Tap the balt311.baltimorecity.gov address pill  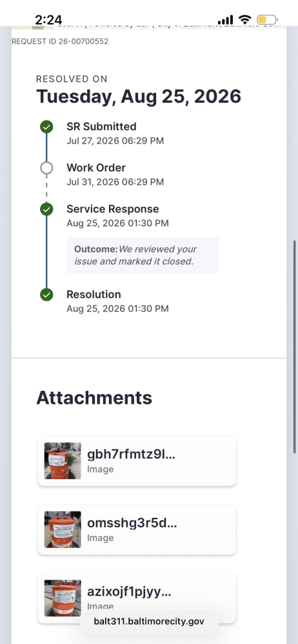pyautogui.click(x=148, y=621)
